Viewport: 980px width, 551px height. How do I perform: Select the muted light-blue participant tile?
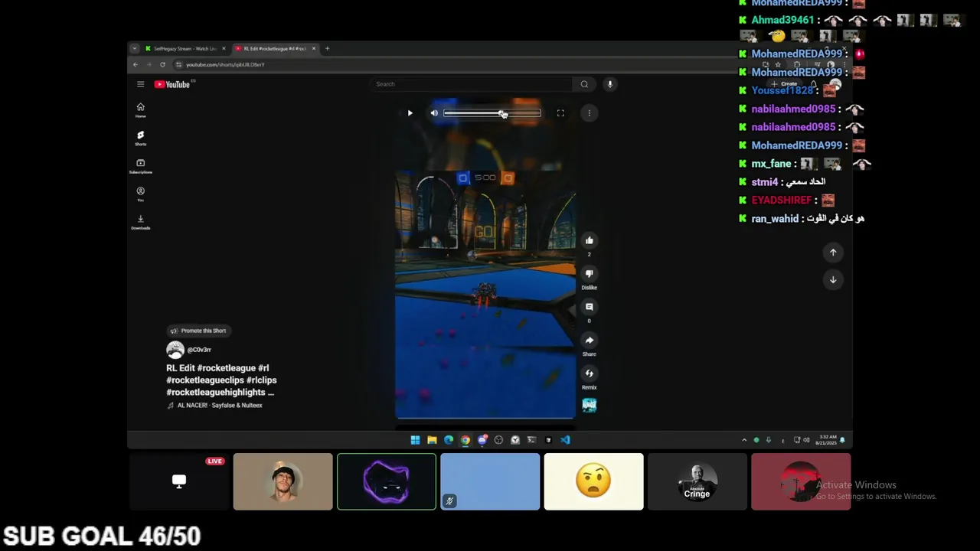(x=490, y=481)
